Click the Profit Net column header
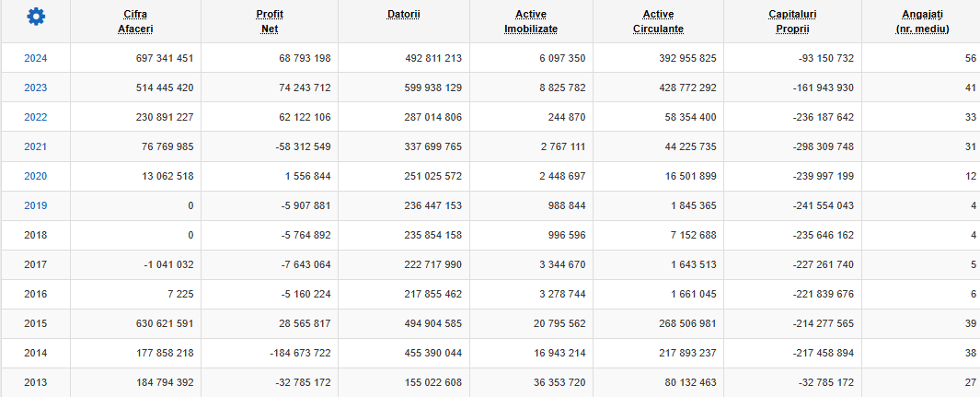This screenshot has width=980, height=397. click(270, 21)
